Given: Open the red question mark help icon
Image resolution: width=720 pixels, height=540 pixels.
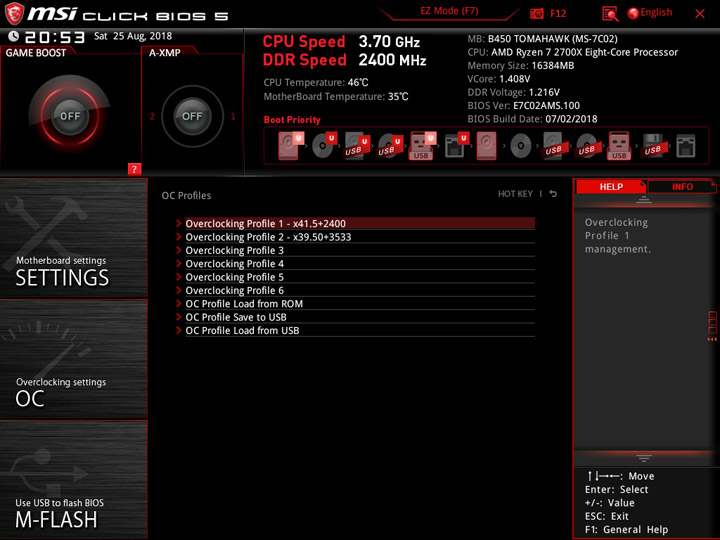Looking at the screenshot, I should [134, 169].
